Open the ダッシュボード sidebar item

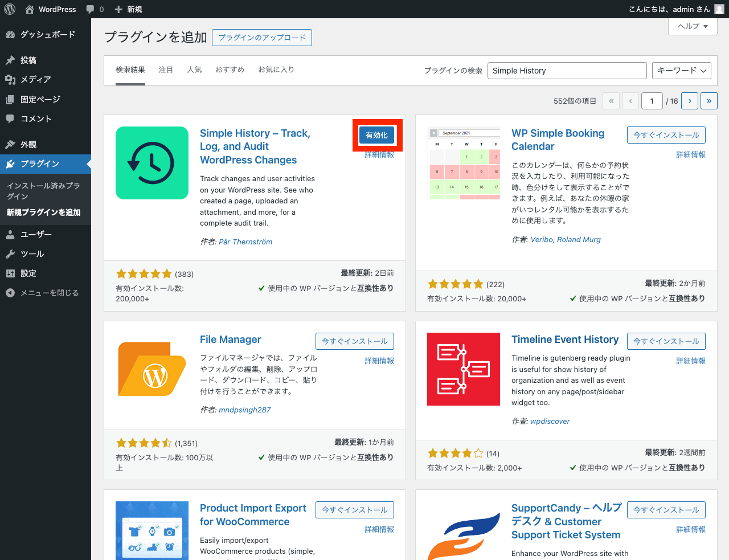(x=46, y=35)
